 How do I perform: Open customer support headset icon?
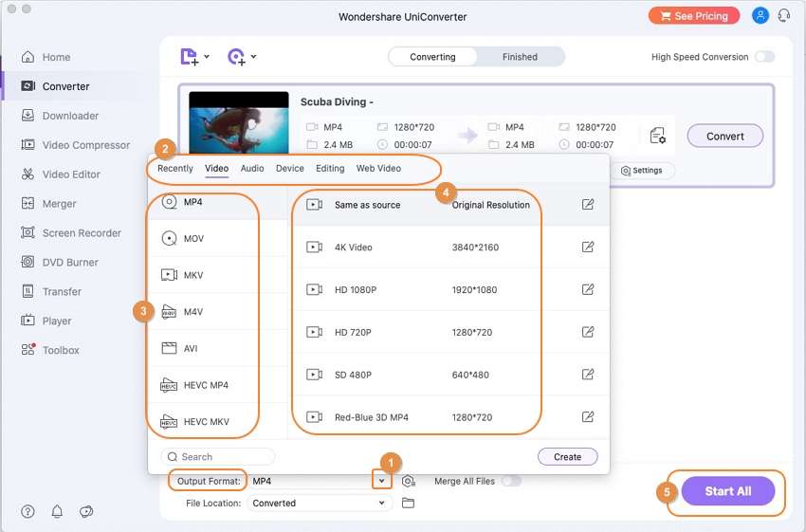pyautogui.click(x=784, y=15)
